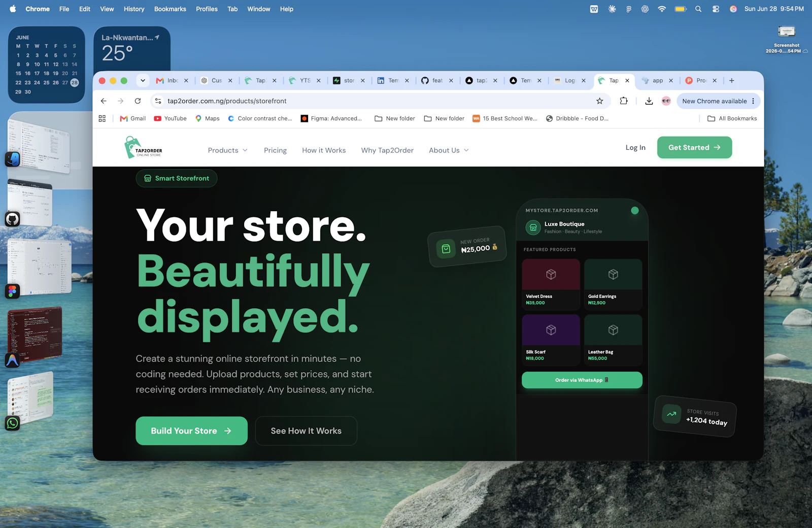Viewport: 812px width, 528px height.
Task: Switch to the app tab
Action: [657, 80]
